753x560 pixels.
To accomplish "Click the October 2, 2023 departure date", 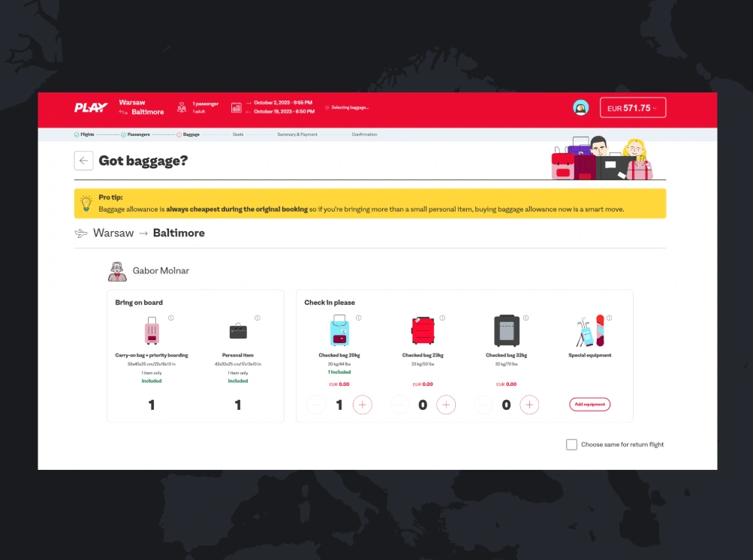I will 283,103.
